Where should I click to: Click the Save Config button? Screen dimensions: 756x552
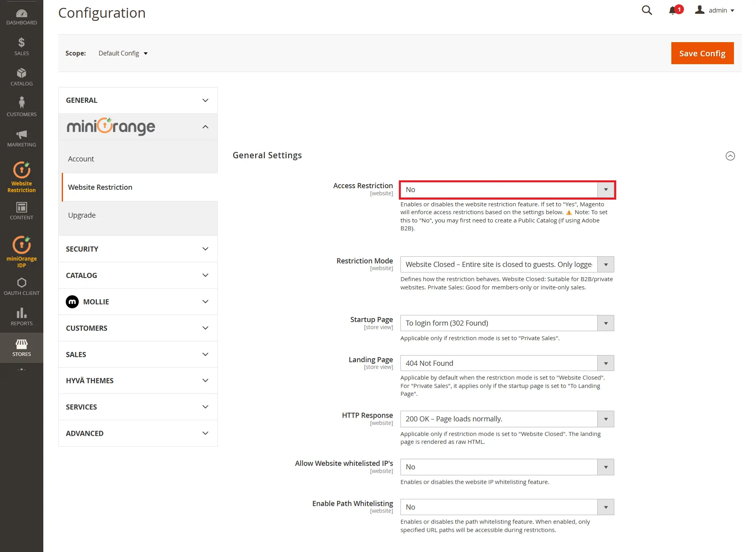click(702, 53)
